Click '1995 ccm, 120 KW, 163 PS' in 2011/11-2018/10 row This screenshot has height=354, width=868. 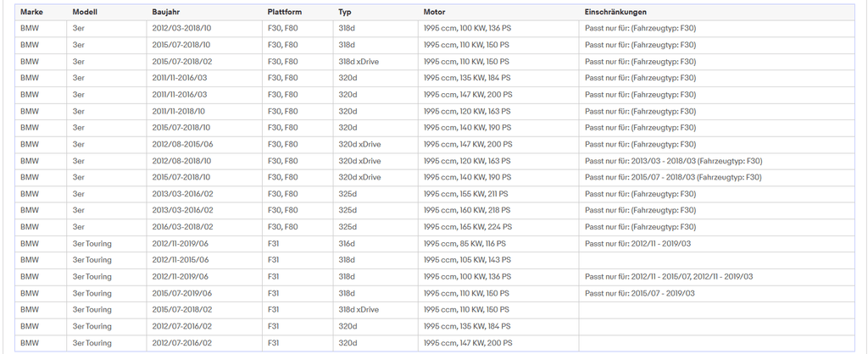click(467, 111)
